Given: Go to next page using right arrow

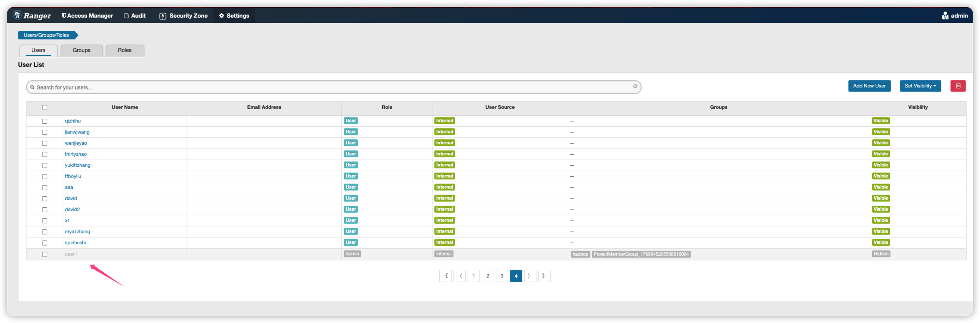Looking at the screenshot, I should click(530, 276).
